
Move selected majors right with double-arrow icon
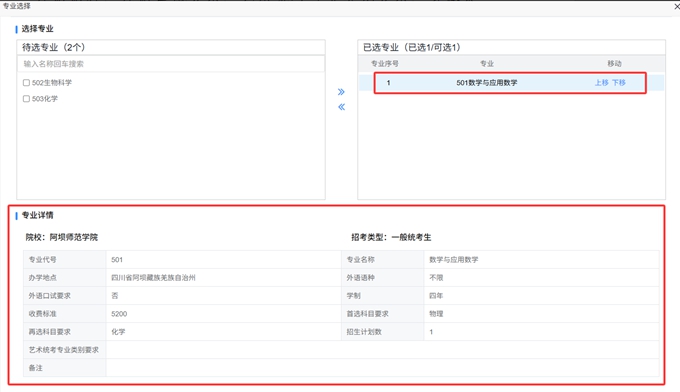tap(341, 91)
